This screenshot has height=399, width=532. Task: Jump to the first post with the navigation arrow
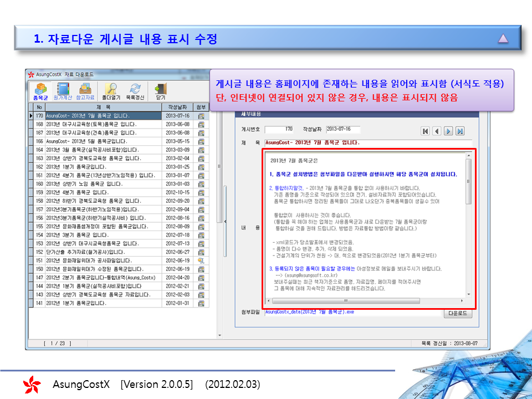tap(425, 131)
